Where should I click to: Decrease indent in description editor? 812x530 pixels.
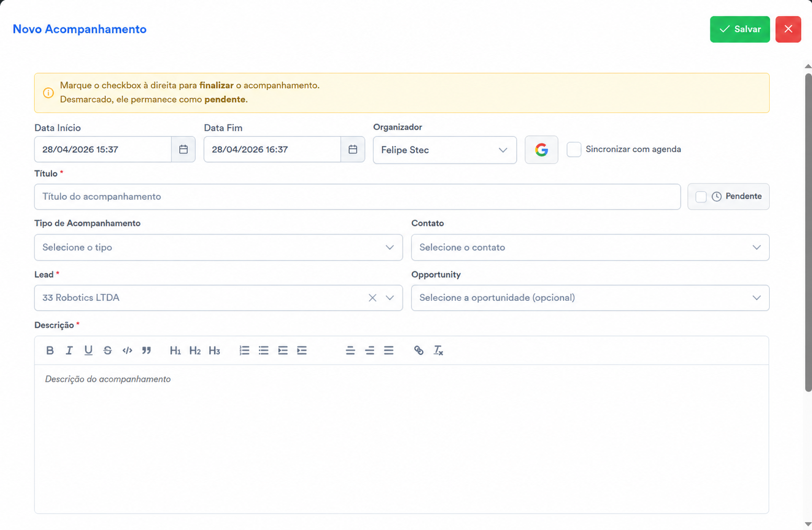pyautogui.click(x=283, y=351)
